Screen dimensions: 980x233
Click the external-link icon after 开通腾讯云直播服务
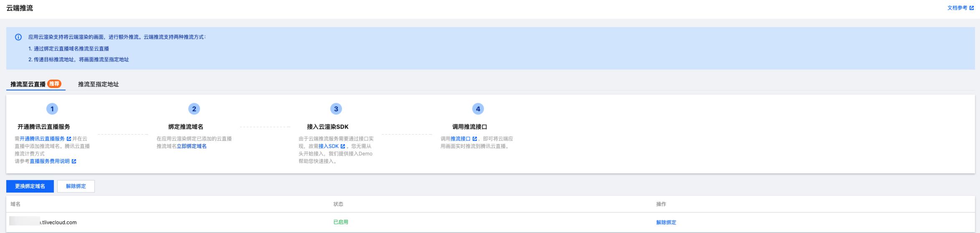(x=69, y=139)
